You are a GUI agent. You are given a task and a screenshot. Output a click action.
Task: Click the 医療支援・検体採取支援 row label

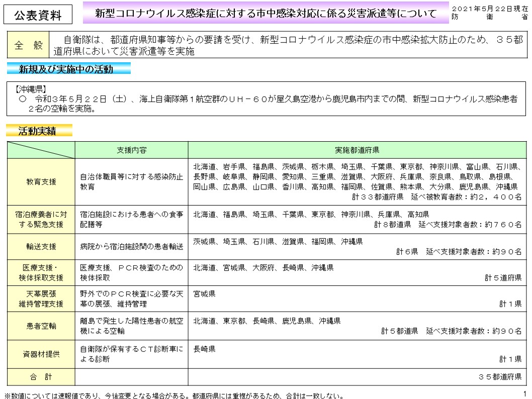point(41,272)
